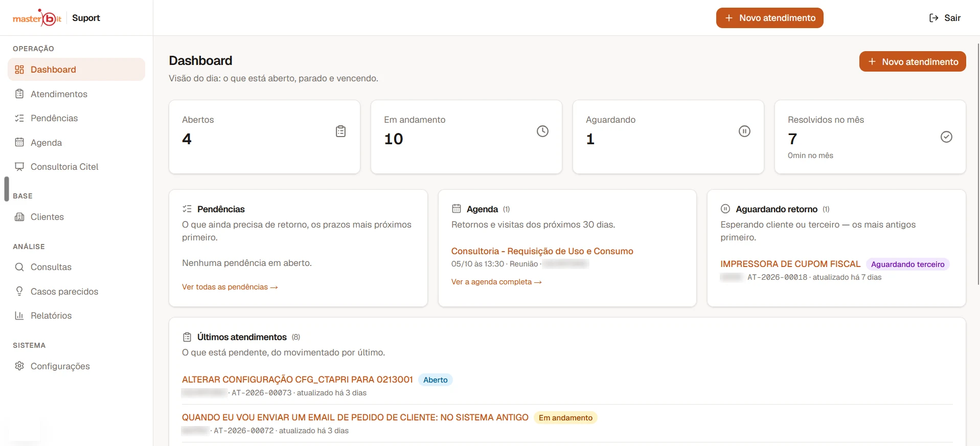Click the Atendimentos clipboard icon in sidebar
The height and width of the screenshot is (446, 980).
tap(19, 94)
